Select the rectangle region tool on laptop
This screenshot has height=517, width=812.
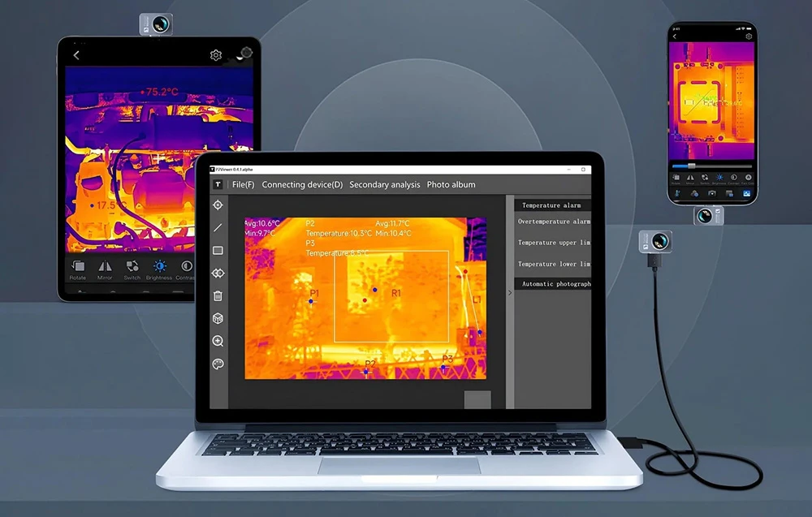coord(218,251)
